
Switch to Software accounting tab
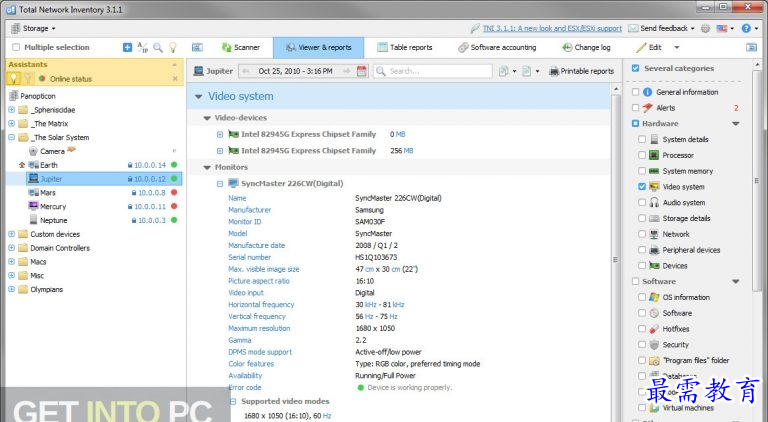[x=497, y=47]
